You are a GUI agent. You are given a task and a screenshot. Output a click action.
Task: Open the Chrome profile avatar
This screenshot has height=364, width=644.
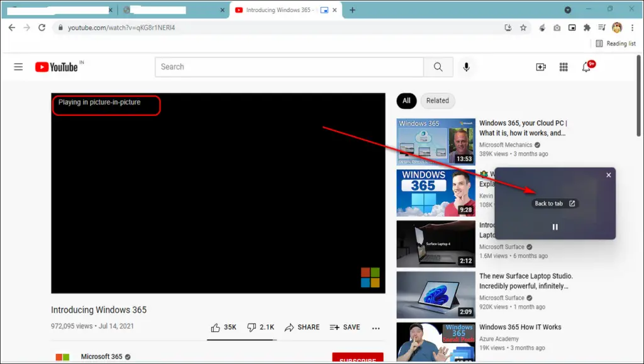click(617, 28)
